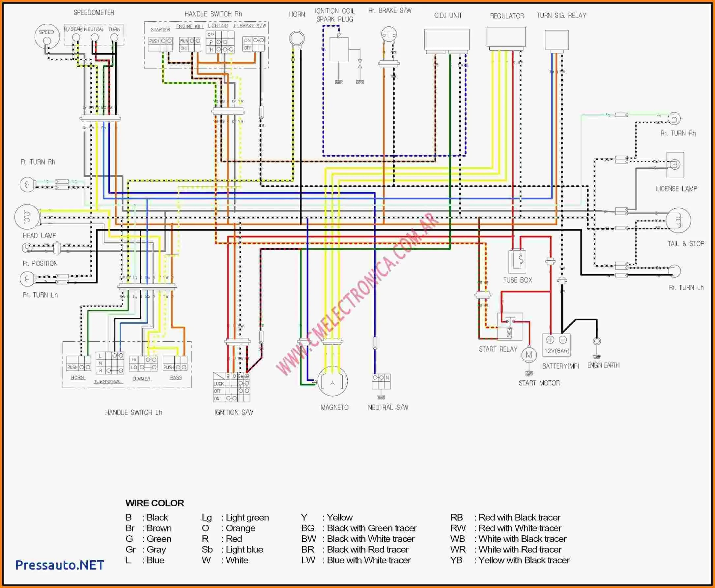Click the front brake ON/OFF switch table
Image resolution: width=715 pixels, height=588 pixels.
(x=254, y=44)
